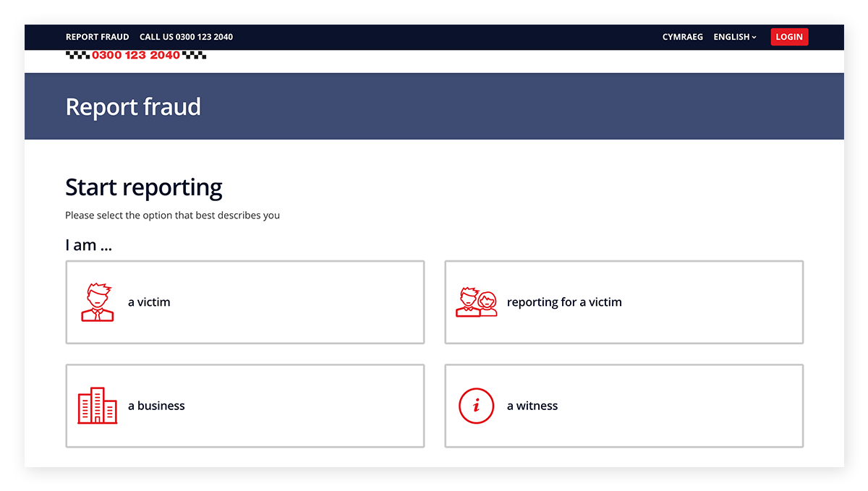Click 'Call us 0300 123 2040' link
This screenshot has width=868, height=491.
pyautogui.click(x=186, y=37)
